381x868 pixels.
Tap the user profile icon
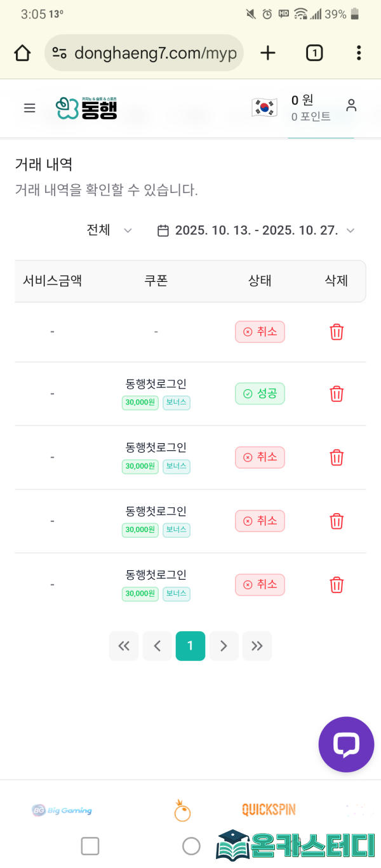tap(351, 106)
